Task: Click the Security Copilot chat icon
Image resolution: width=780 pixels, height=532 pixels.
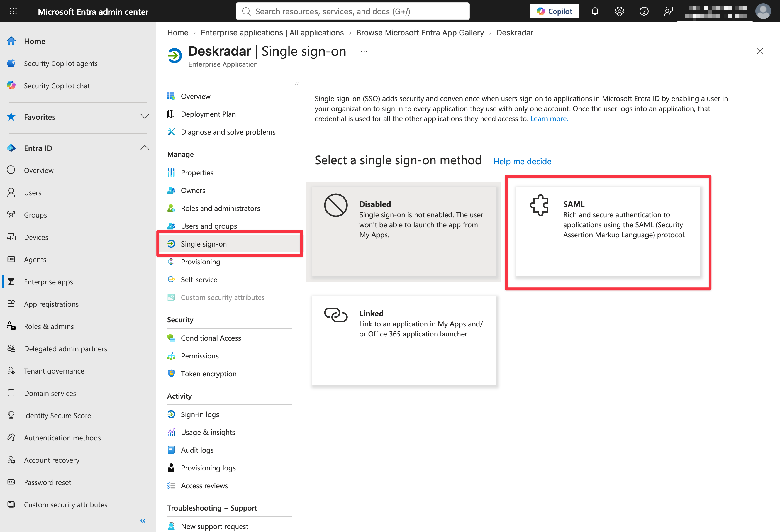Action: pos(11,85)
